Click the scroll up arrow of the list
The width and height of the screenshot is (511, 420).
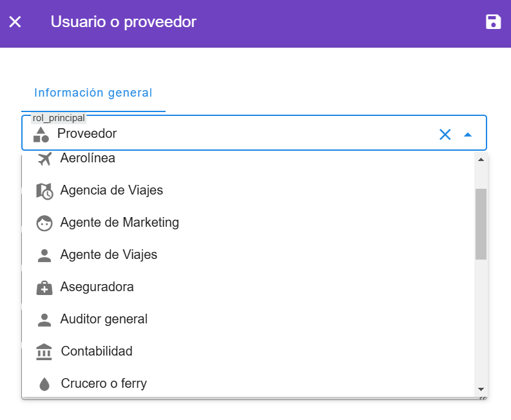[481, 160]
